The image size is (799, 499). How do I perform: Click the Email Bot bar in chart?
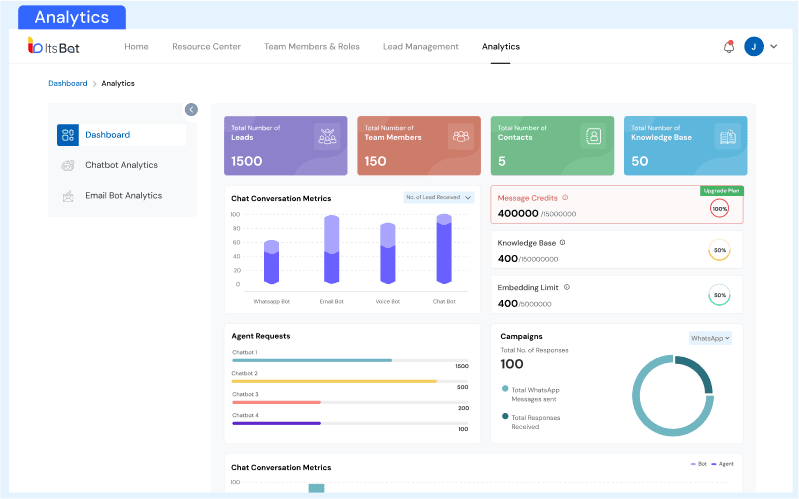[x=332, y=249]
